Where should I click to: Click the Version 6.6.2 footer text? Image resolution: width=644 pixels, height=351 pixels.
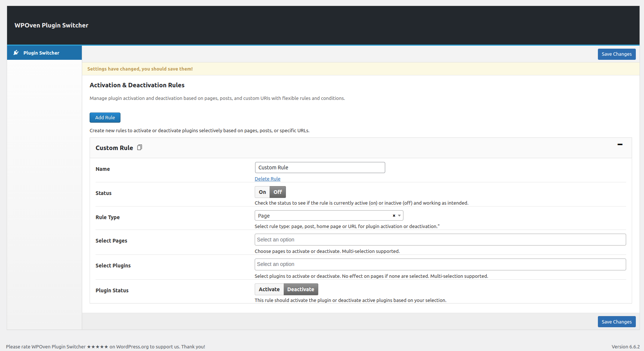[x=625, y=347]
